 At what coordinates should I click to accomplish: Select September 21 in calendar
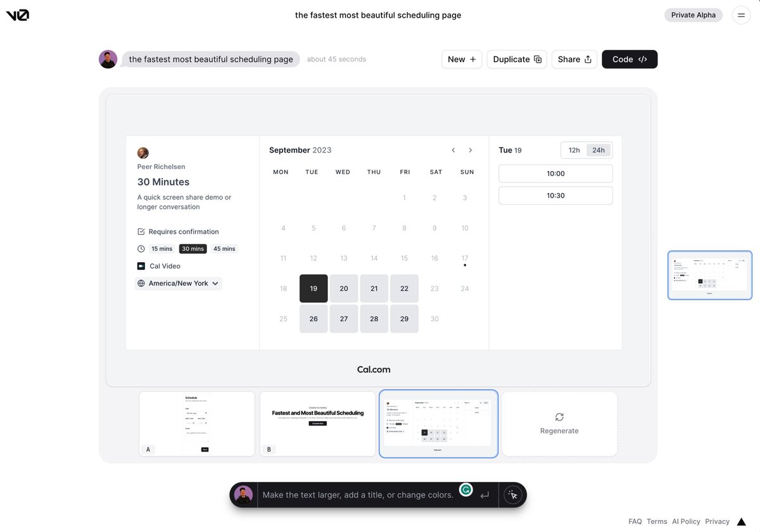click(x=374, y=288)
